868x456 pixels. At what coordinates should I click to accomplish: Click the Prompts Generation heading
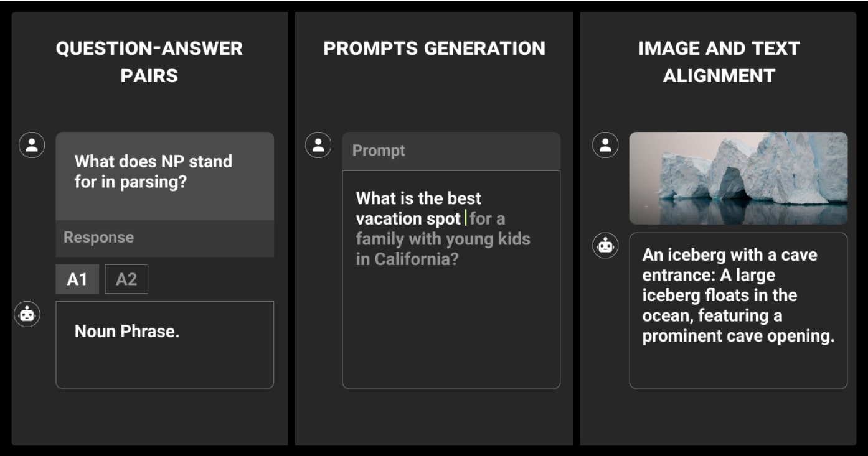coord(434,49)
